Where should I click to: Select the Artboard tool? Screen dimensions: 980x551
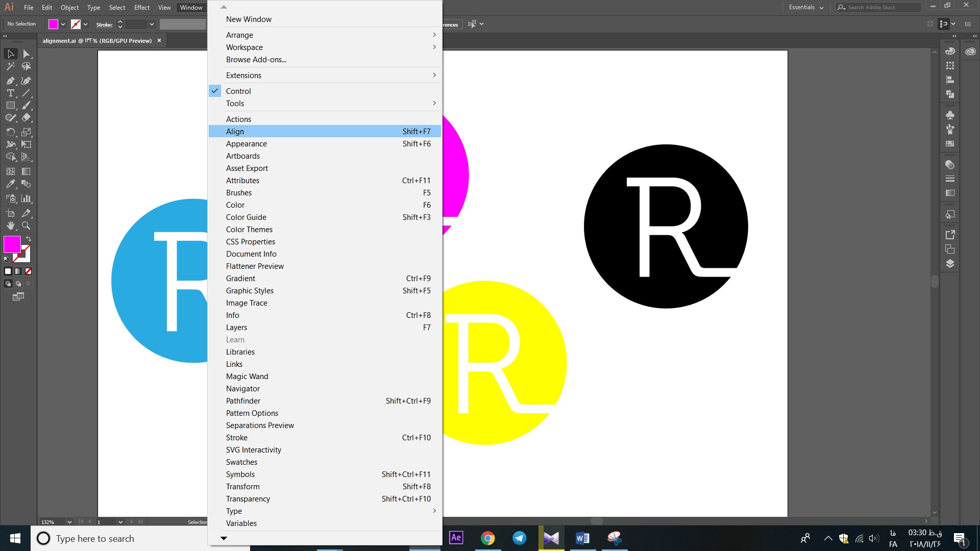pyautogui.click(x=11, y=213)
